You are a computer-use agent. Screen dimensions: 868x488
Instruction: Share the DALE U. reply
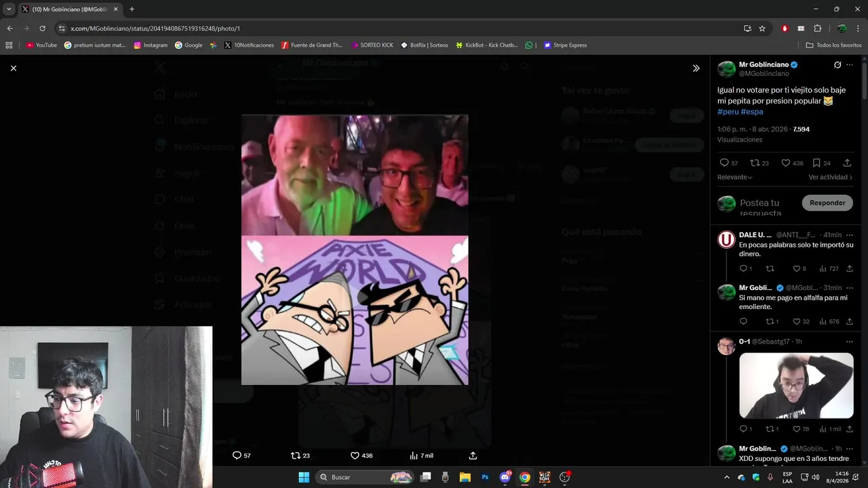(849, 268)
